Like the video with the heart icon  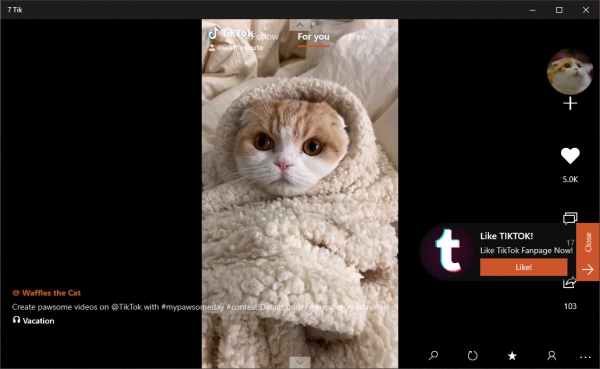(570, 156)
